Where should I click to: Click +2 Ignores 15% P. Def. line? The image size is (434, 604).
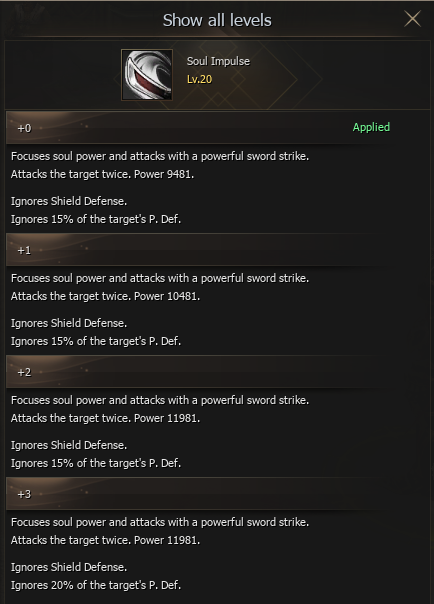point(96,463)
